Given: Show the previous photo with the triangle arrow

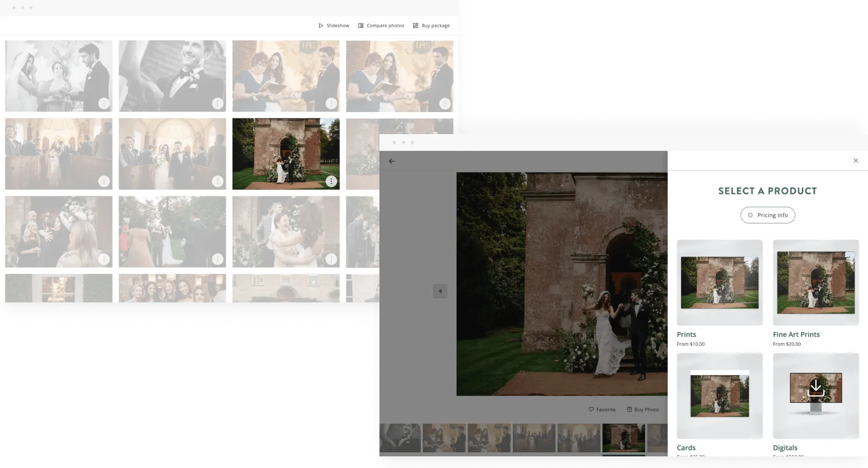Looking at the screenshot, I should point(440,291).
